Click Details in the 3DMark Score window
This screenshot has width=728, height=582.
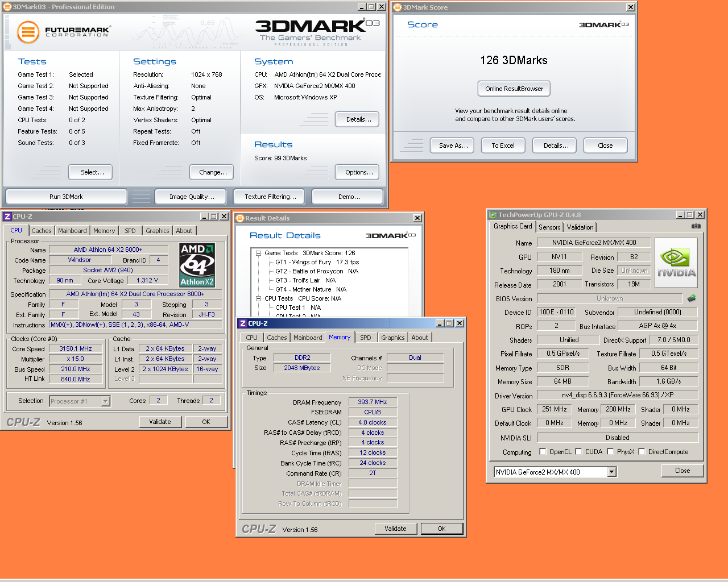tap(556, 145)
